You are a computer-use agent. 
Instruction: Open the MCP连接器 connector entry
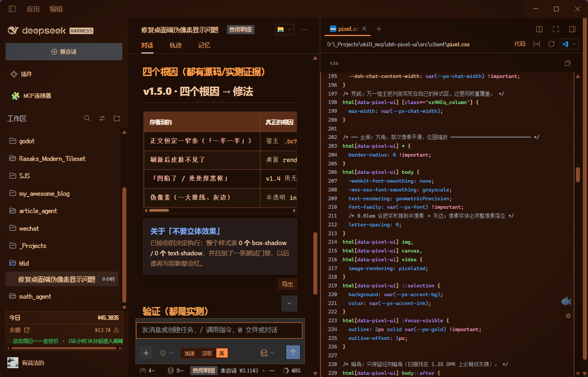click(x=31, y=96)
